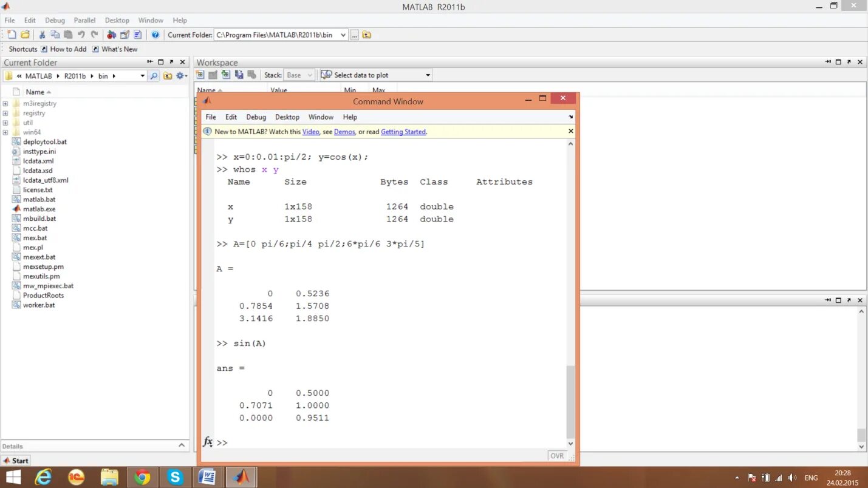Open the gear actions menu in Current Folder panel

(181, 76)
